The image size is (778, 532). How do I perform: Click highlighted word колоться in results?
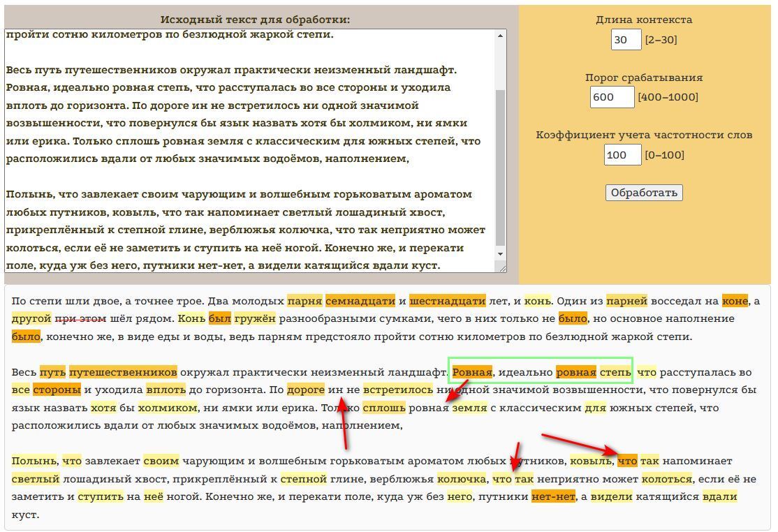667,479
